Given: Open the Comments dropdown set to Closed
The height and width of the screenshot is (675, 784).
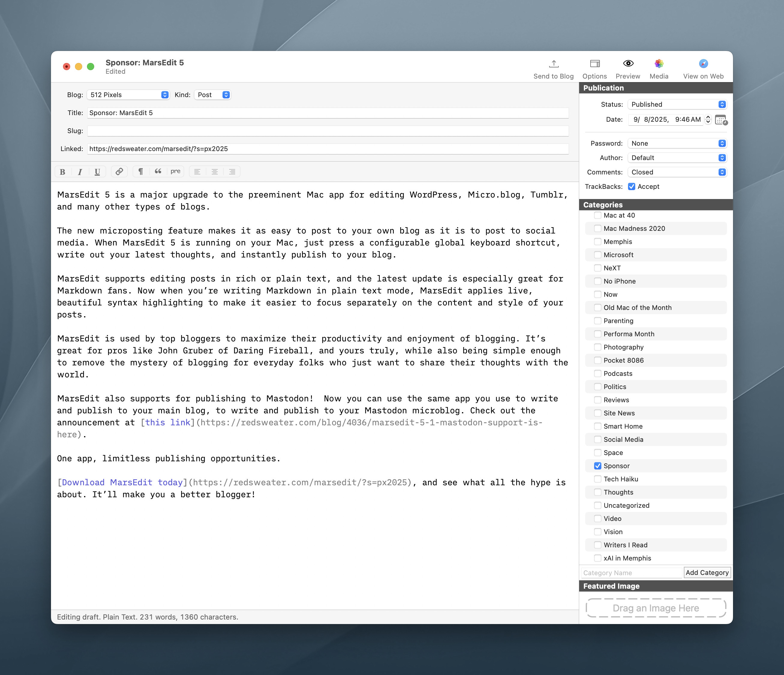Looking at the screenshot, I should [677, 172].
